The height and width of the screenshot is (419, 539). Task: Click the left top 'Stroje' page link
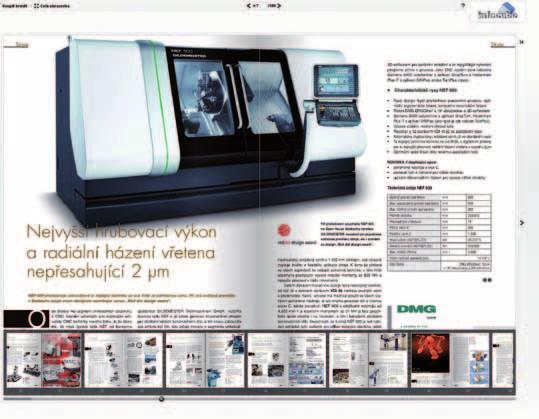(22, 44)
